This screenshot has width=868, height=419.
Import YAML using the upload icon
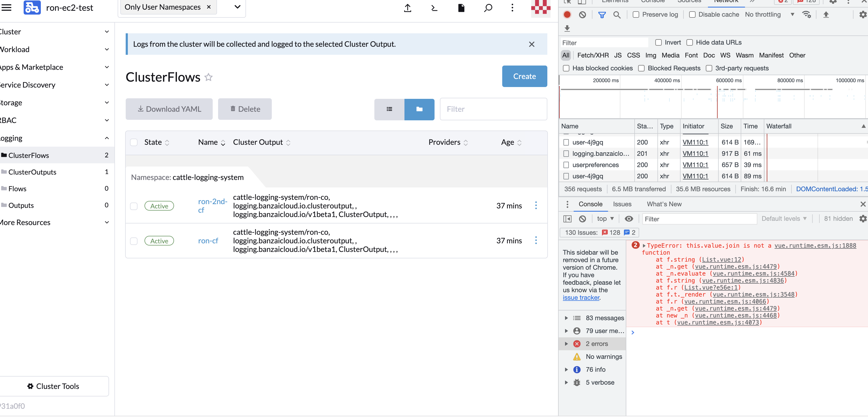coord(407,8)
